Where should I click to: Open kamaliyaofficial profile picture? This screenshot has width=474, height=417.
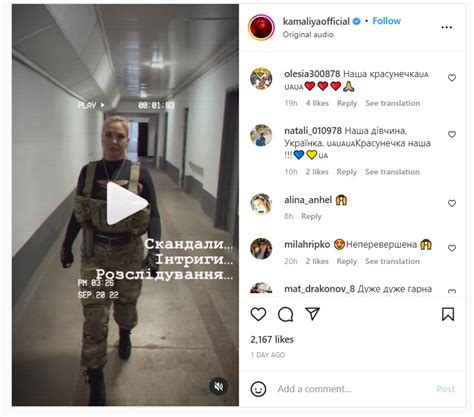261,27
